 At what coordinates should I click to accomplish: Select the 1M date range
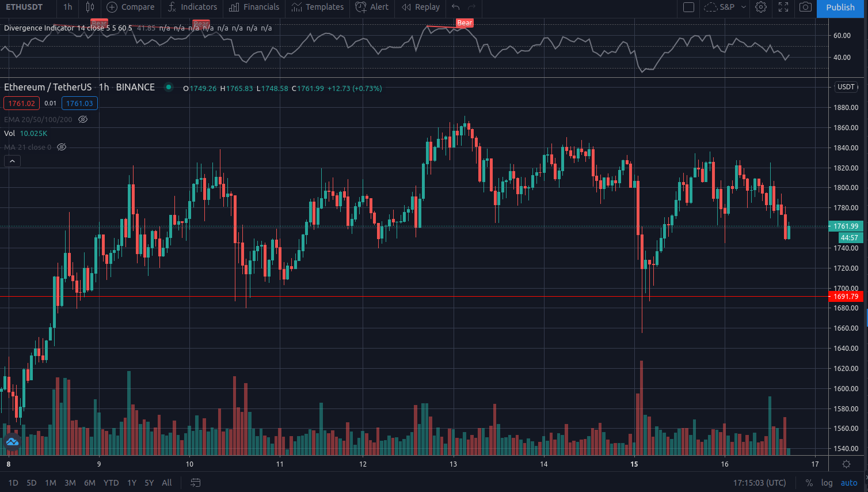(51, 483)
